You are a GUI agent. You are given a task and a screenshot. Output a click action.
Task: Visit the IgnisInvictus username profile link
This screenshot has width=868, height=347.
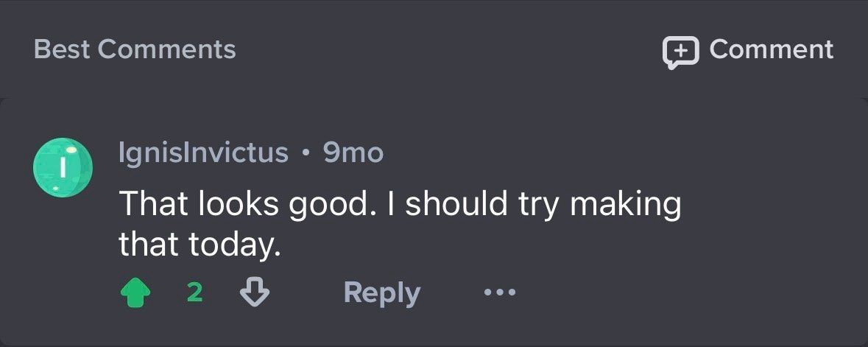point(203,153)
